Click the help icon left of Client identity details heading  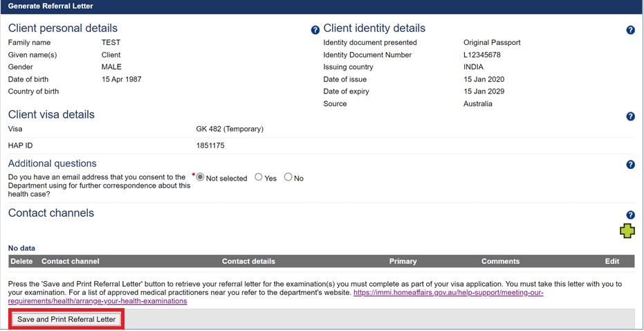[x=315, y=30]
